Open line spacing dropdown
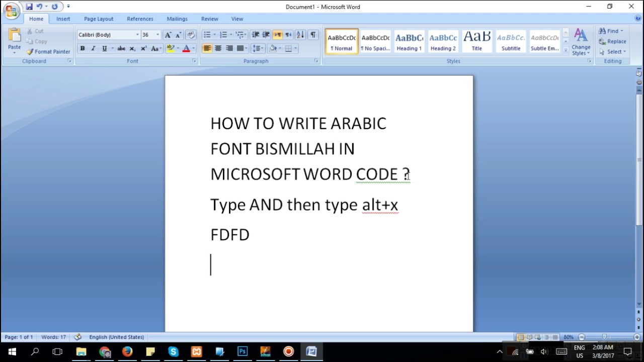Image resolution: width=644 pixels, height=362 pixels. coord(258,48)
